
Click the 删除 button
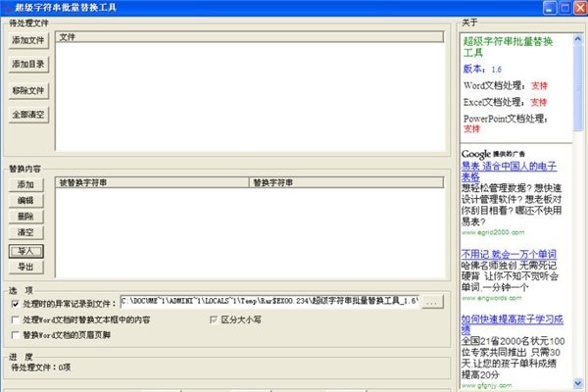[25, 217]
